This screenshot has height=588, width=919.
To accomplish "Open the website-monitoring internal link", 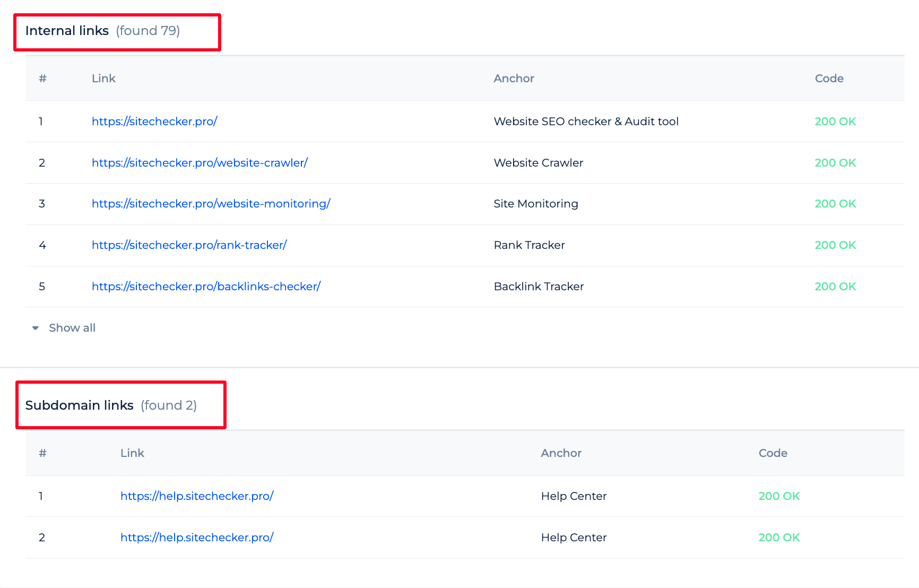I will [211, 204].
